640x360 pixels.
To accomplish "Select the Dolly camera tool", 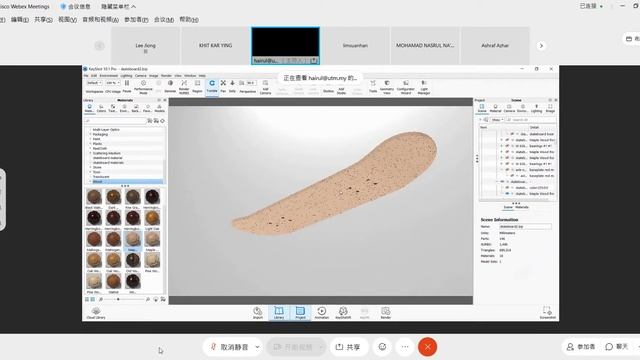I will pos(232,86).
